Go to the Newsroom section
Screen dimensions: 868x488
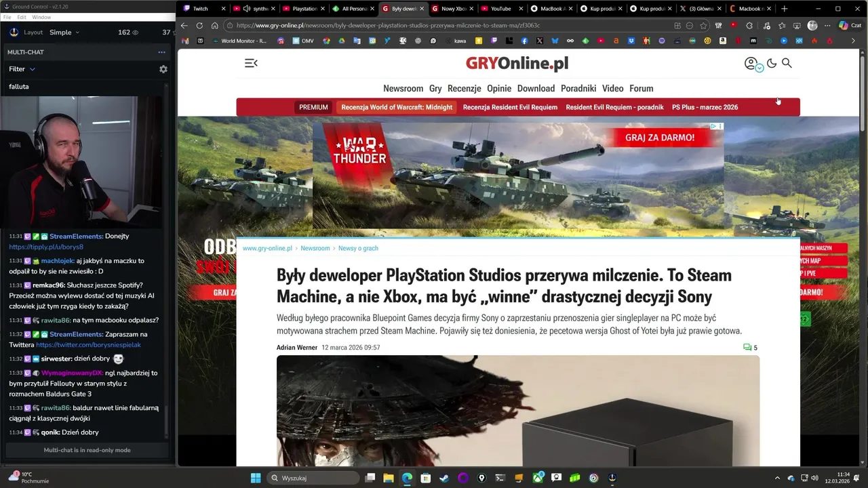pyautogui.click(x=403, y=88)
